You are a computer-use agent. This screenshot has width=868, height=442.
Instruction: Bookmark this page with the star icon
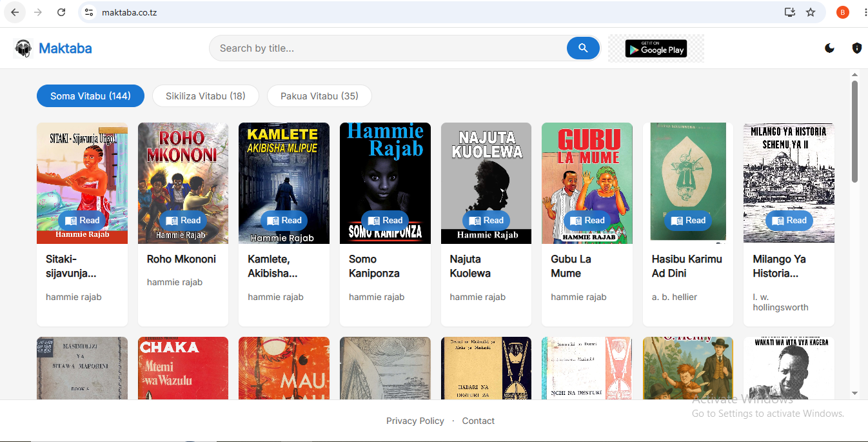(x=811, y=12)
